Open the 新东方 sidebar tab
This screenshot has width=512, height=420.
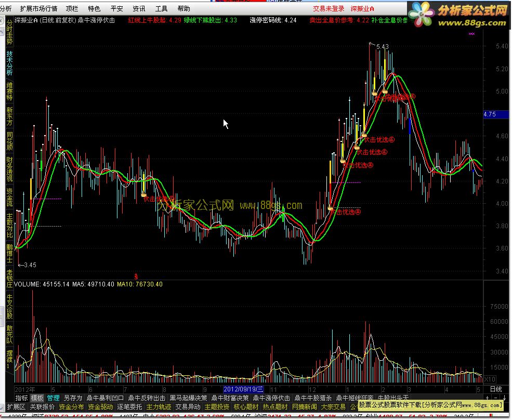coord(9,116)
